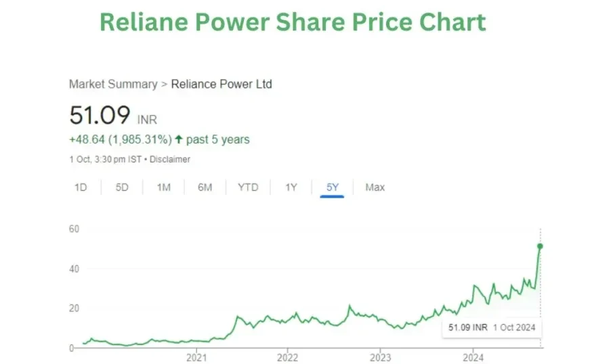Click the +48.64 (1,985.31%) change text

tap(120, 140)
